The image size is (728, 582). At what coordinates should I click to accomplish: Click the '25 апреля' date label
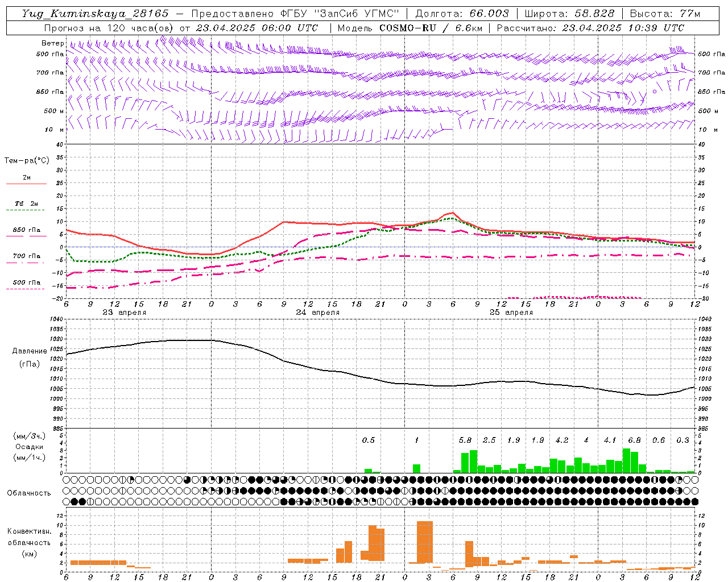point(511,313)
